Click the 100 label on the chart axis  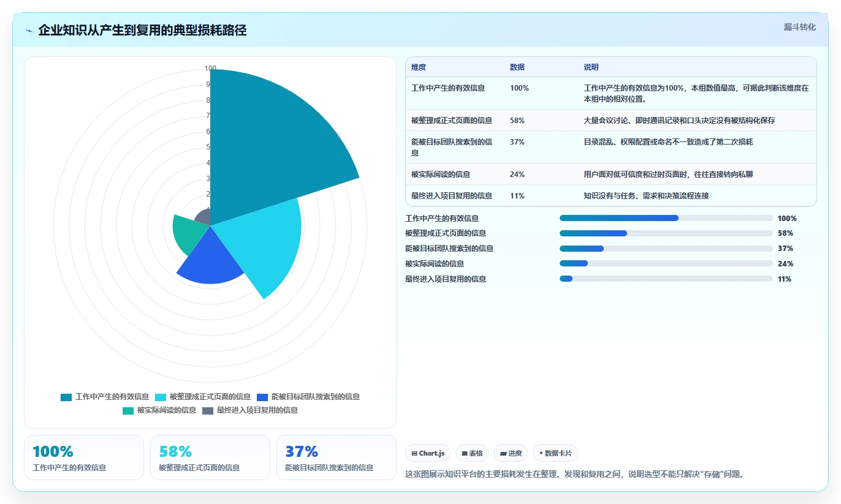point(210,69)
